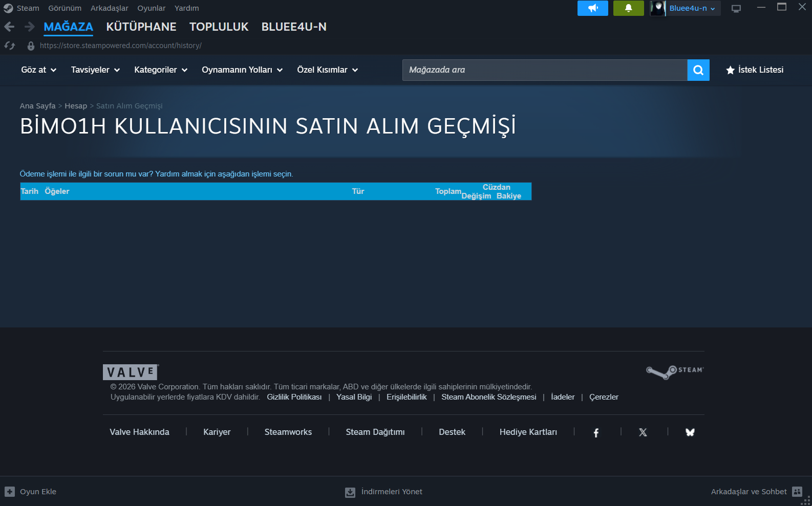Open Steam's X (Twitter) page icon
Viewport: 812px width, 506px height.
tap(643, 432)
